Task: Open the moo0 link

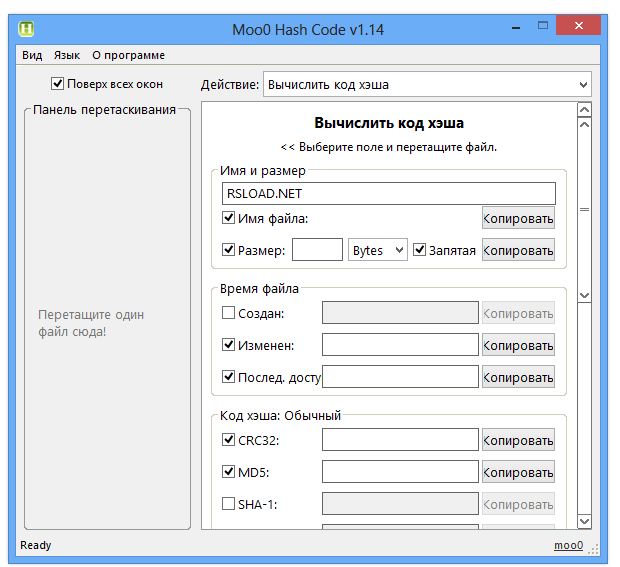Action: (568, 545)
